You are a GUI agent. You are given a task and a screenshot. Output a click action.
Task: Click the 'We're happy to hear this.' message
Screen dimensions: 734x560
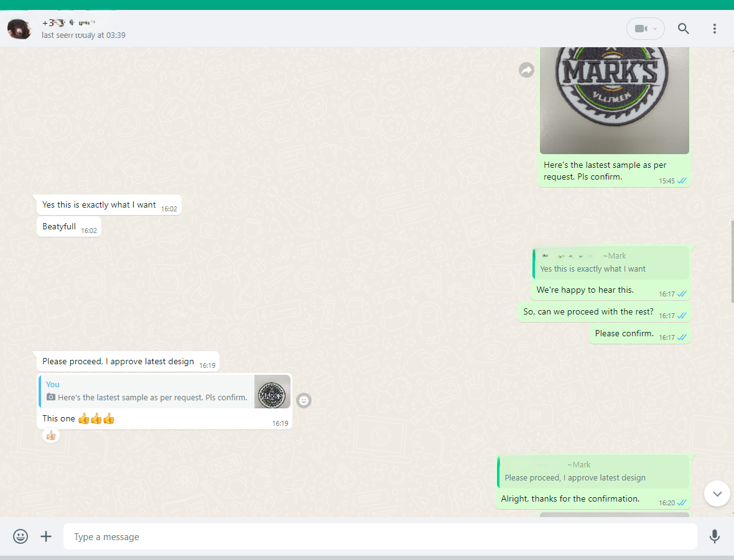click(585, 290)
